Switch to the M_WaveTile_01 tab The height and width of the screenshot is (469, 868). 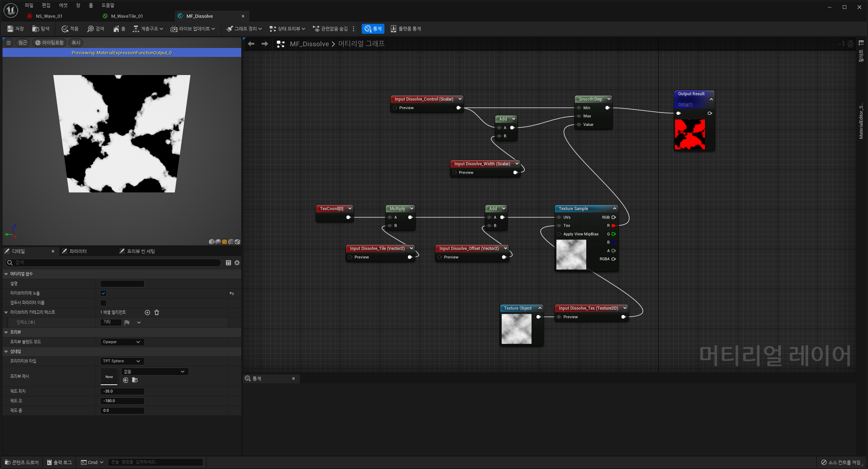coord(127,16)
